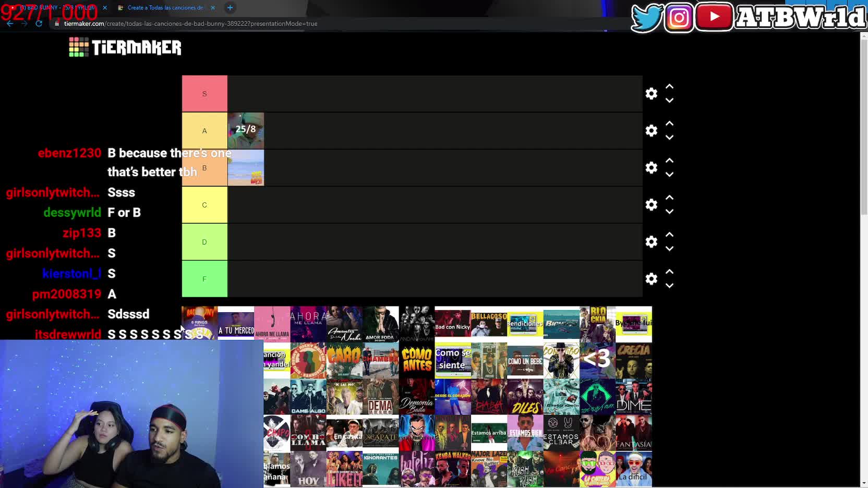Move S tier row down with arrow
The image size is (868, 488).
click(x=670, y=100)
